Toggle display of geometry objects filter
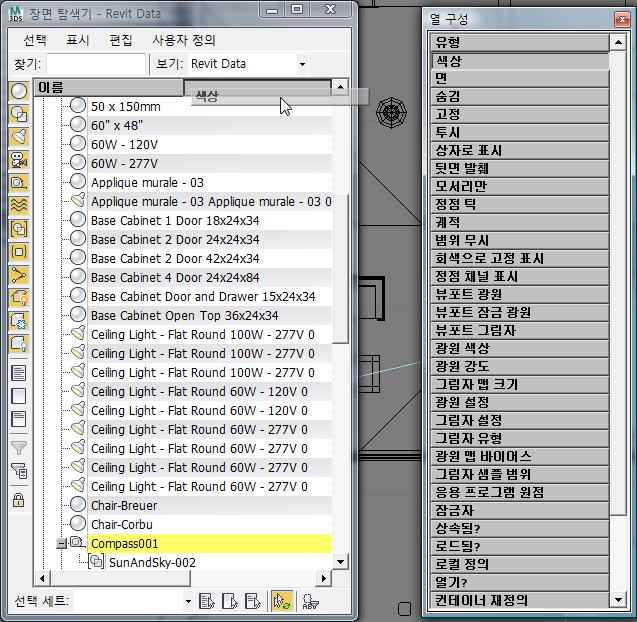 click(19, 91)
